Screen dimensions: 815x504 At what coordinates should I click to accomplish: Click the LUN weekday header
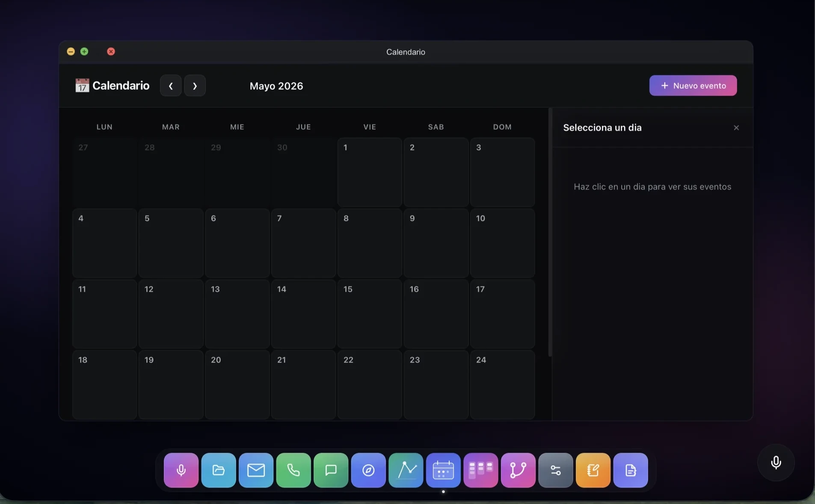pyautogui.click(x=104, y=127)
